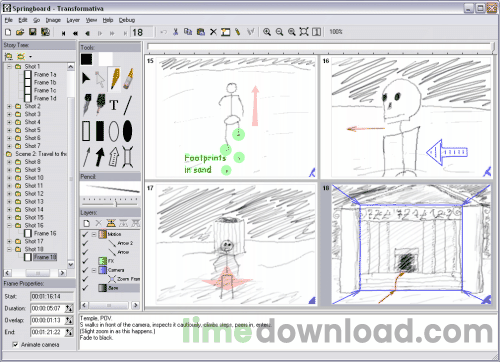Click the Zoom In magnifier icon

pyautogui.click(x=267, y=32)
